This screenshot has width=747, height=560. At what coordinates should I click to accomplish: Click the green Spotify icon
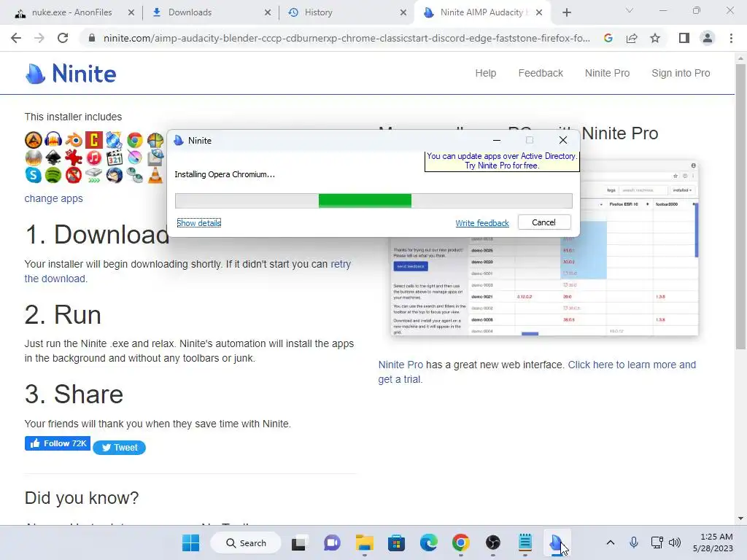53,175
